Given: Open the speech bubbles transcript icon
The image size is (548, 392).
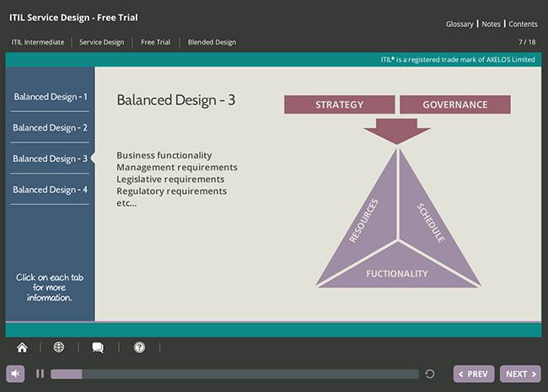Looking at the screenshot, I should 98,347.
